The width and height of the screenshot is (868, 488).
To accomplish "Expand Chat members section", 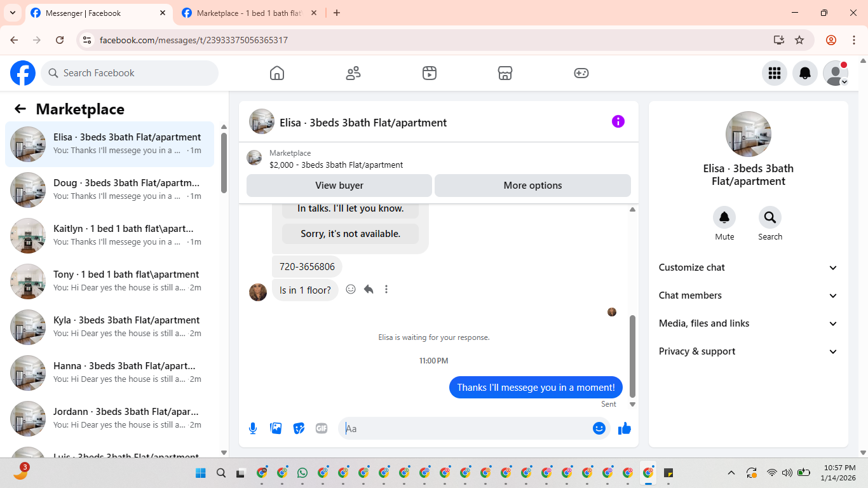I will [749, 295].
